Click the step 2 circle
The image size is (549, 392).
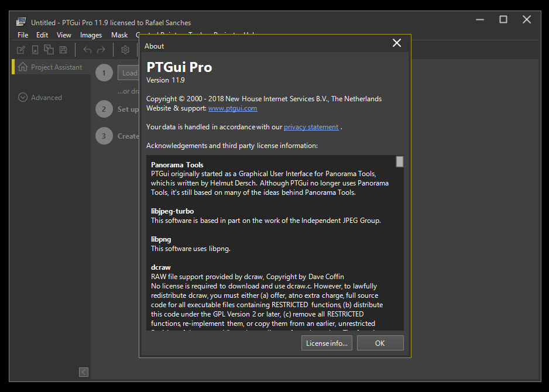click(104, 109)
